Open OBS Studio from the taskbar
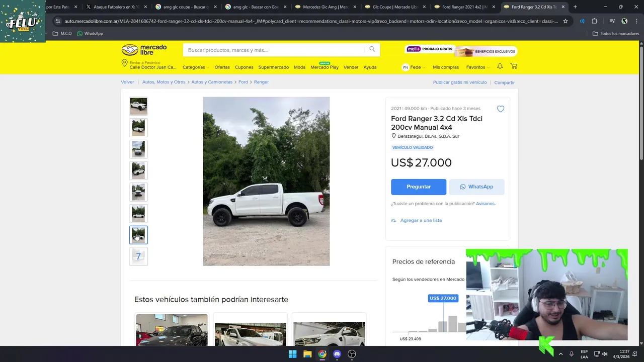This screenshot has height=362, width=644. [352, 354]
